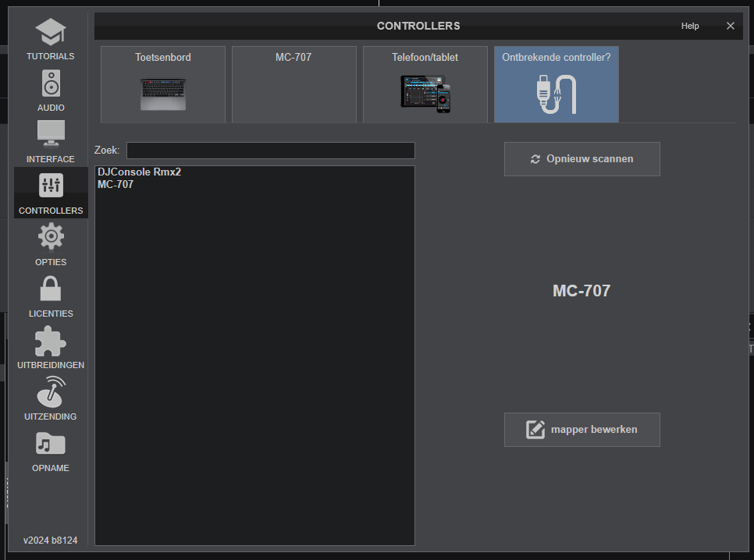Open Licenties padlock icon
Viewport: 754px width, 560px height.
click(x=51, y=289)
